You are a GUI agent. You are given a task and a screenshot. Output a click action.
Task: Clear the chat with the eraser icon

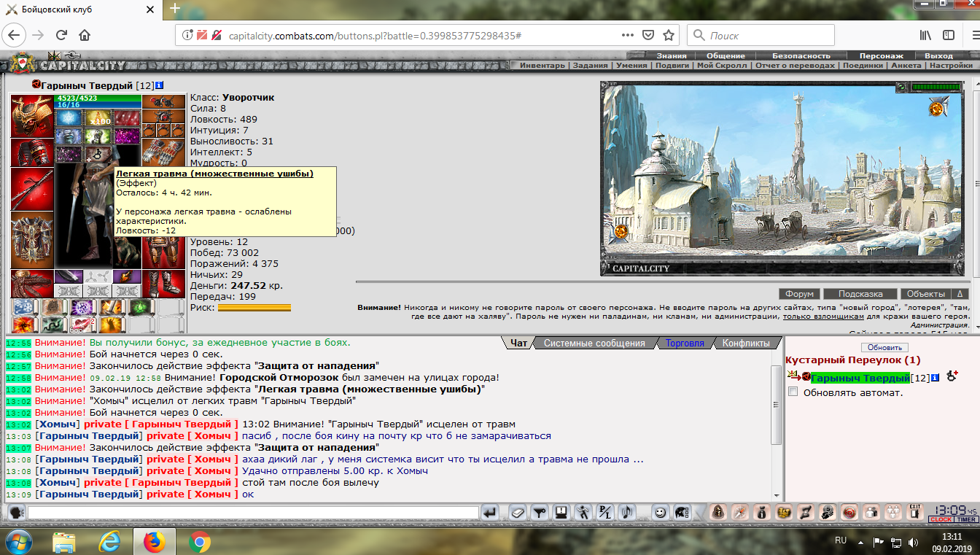click(x=517, y=513)
